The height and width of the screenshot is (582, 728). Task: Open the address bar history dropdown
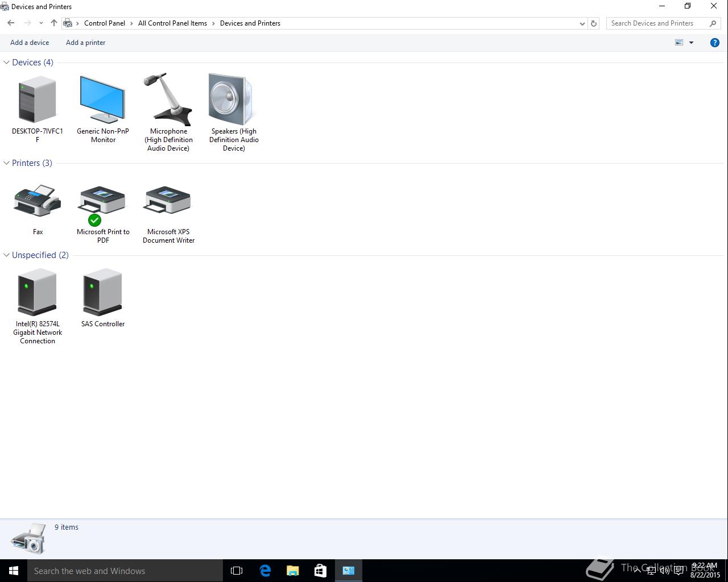(x=582, y=23)
